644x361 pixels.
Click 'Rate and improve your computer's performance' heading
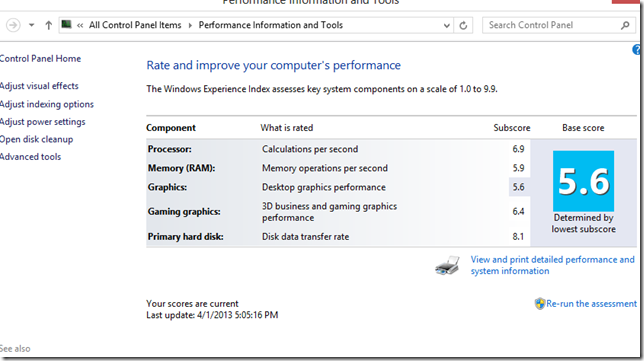(x=274, y=66)
